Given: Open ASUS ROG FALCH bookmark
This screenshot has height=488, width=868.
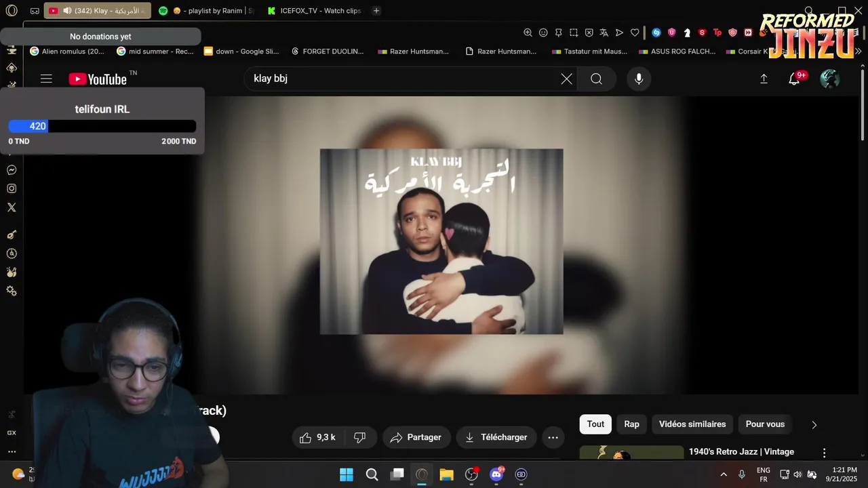Looking at the screenshot, I should point(677,51).
